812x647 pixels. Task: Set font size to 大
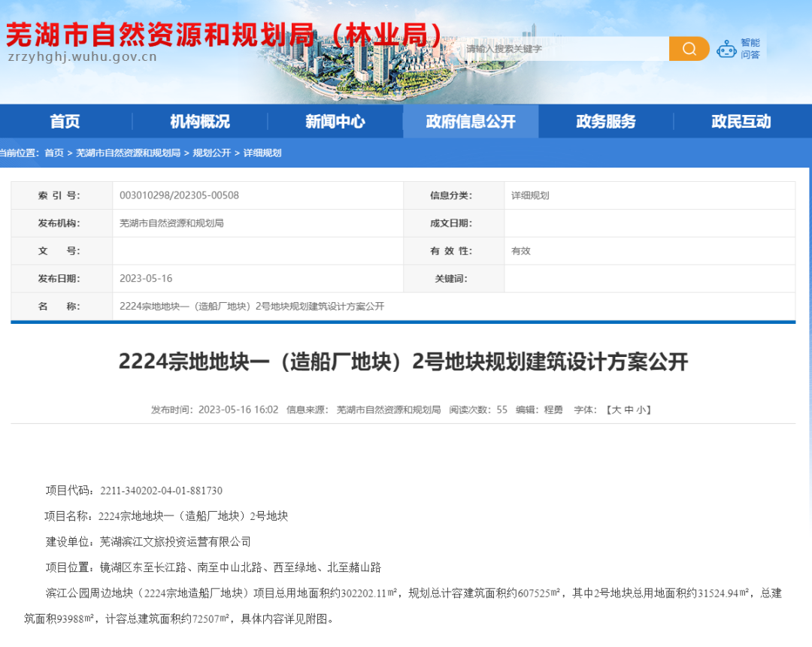[x=615, y=410]
